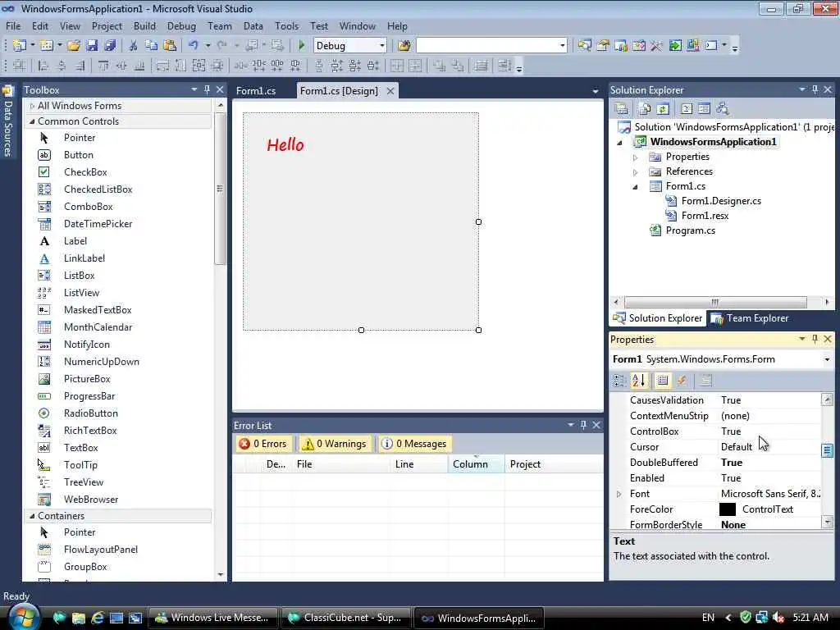
Task: Click Refresh icon in Solution Explorer toolbar
Action: (x=663, y=109)
